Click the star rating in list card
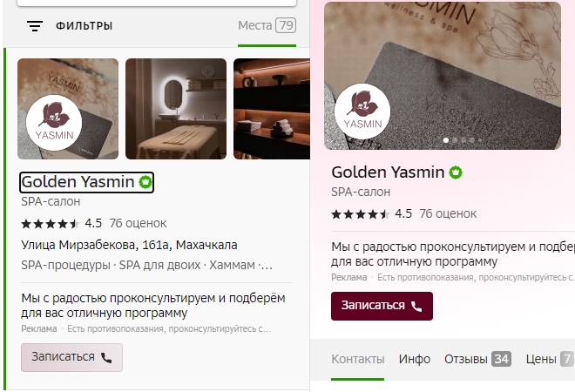This screenshot has height=392, width=575. coord(51,223)
